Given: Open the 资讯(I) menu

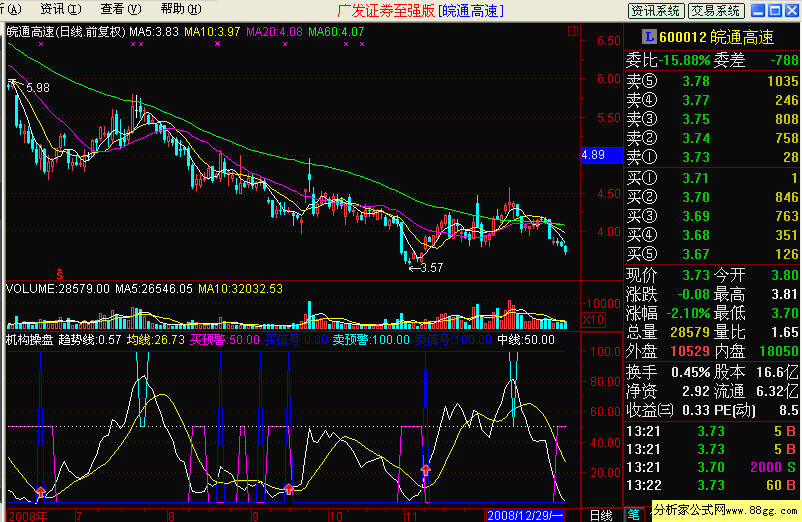Looking at the screenshot, I should coord(61,9).
